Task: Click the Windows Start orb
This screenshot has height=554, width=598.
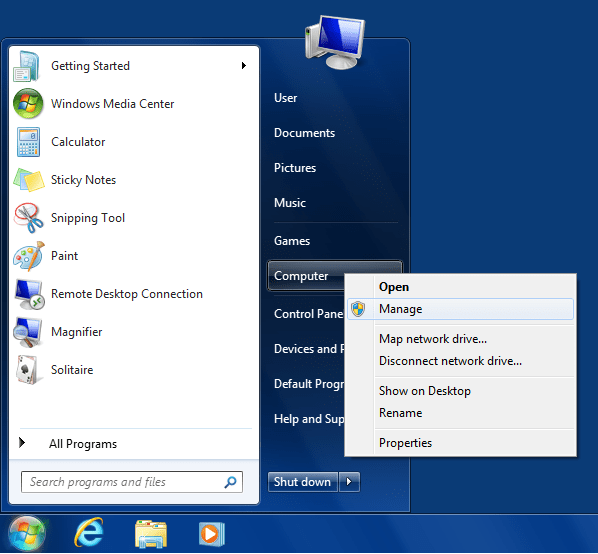Action: (27, 534)
